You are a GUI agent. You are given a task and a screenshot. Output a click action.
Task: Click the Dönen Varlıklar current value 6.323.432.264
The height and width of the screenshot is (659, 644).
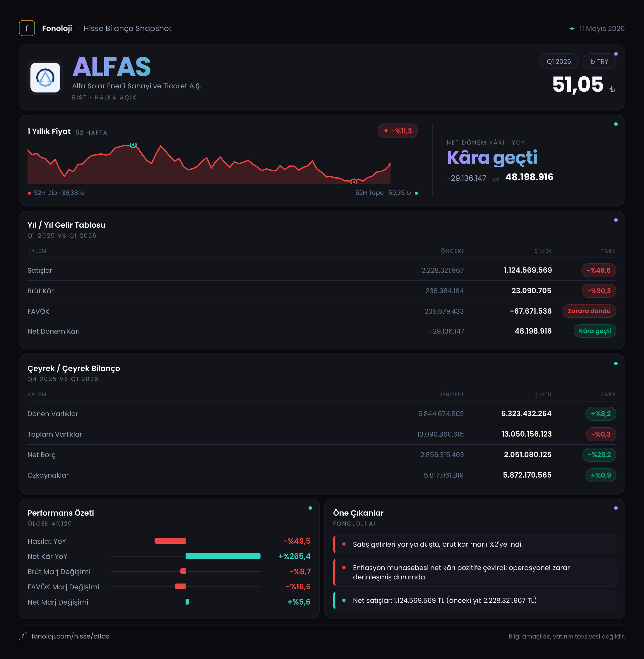pos(526,413)
